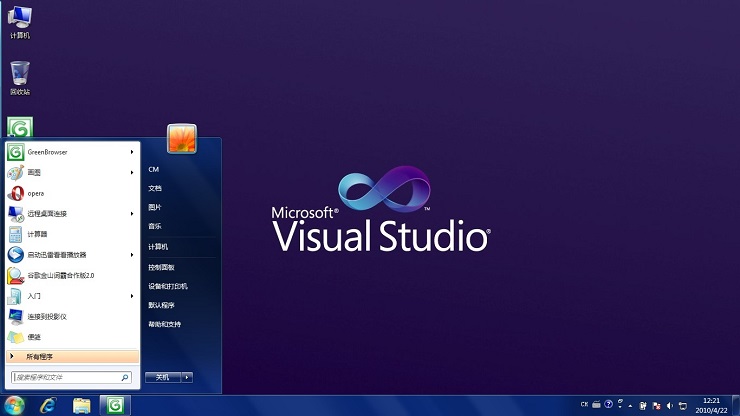The width and height of the screenshot is (740, 416).
Task: Open 文档 Documents link
Action: (x=155, y=188)
